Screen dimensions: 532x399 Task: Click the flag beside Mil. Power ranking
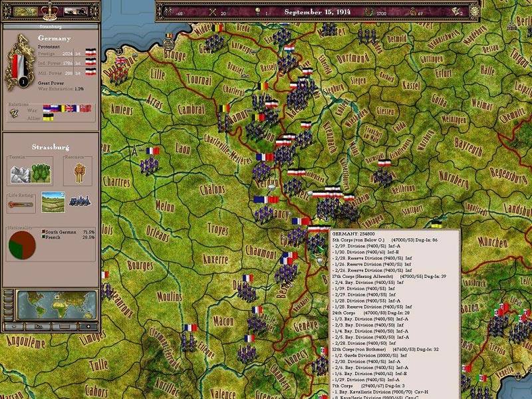pyautogui.click(x=90, y=72)
